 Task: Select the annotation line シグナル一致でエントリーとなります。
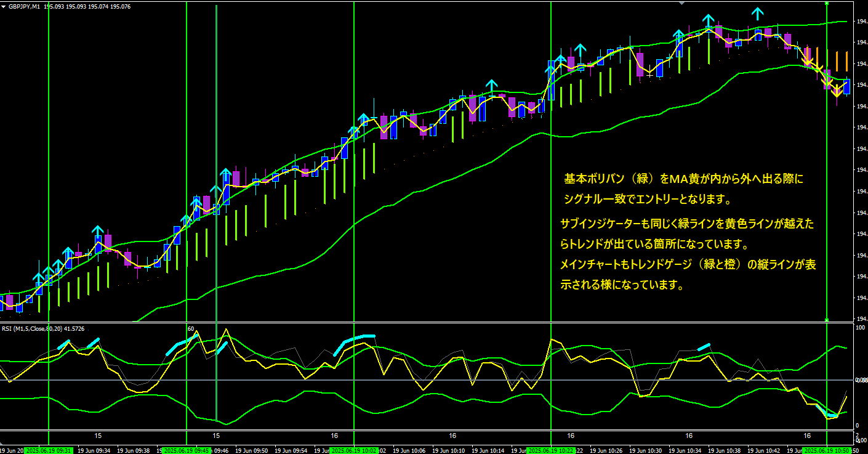pos(647,200)
